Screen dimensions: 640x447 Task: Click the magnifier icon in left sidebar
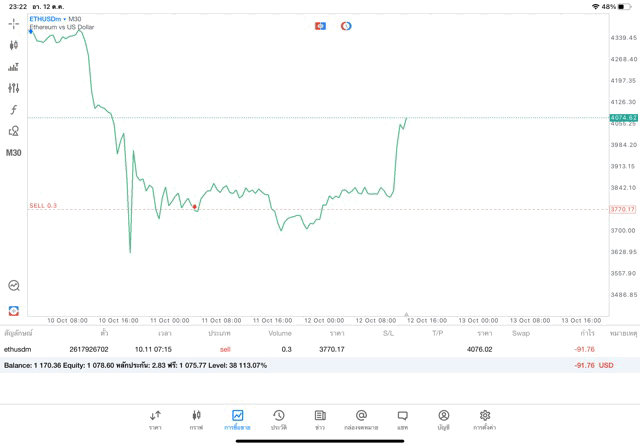(13, 286)
